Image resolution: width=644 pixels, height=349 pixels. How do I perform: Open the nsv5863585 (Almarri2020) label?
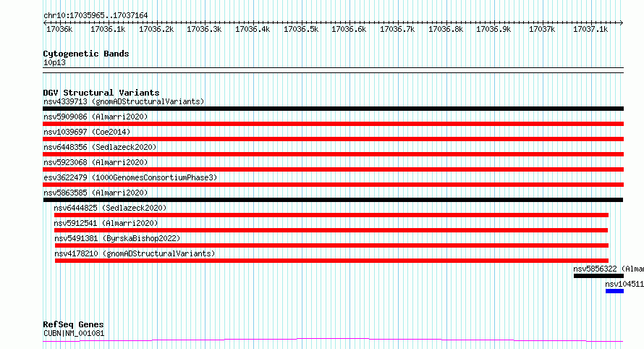pyautogui.click(x=96, y=193)
